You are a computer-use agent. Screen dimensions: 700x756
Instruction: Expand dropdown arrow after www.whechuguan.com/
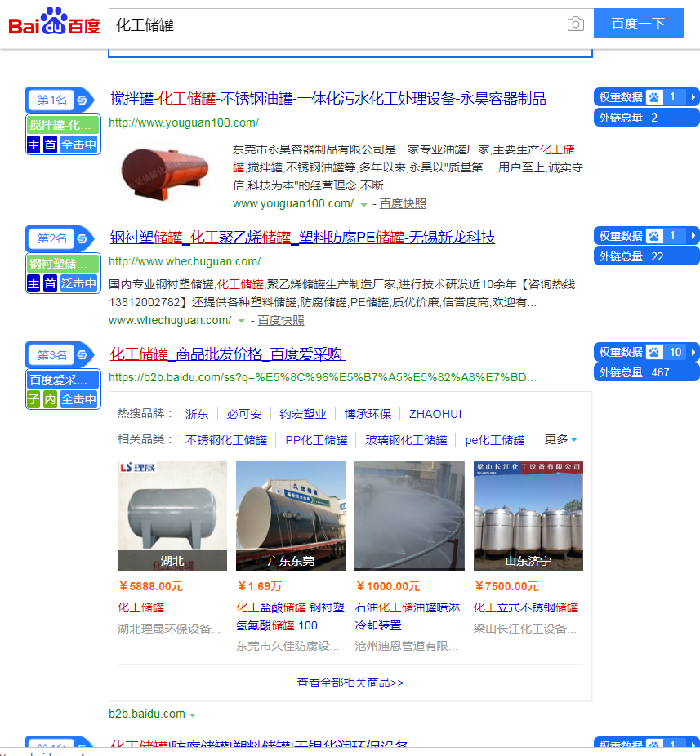coord(242,321)
